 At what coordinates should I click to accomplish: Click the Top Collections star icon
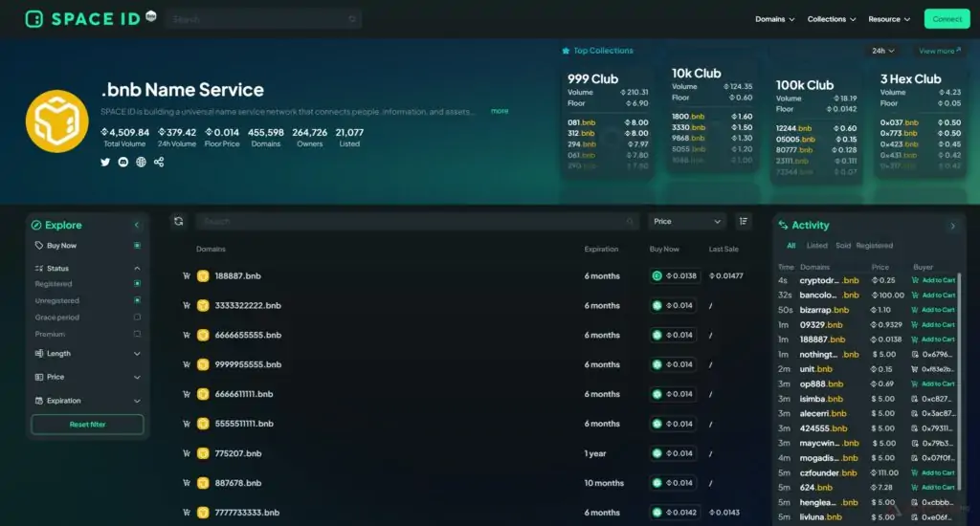pyautogui.click(x=566, y=51)
